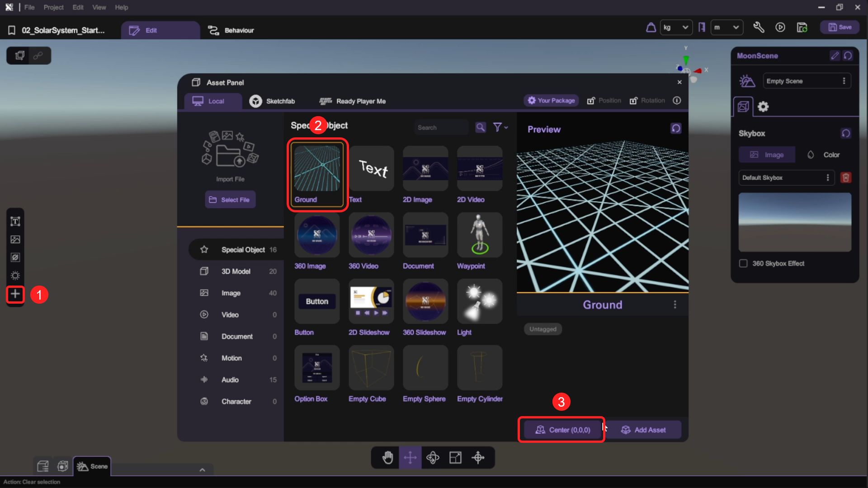Click the Add Asset button

[643, 430]
